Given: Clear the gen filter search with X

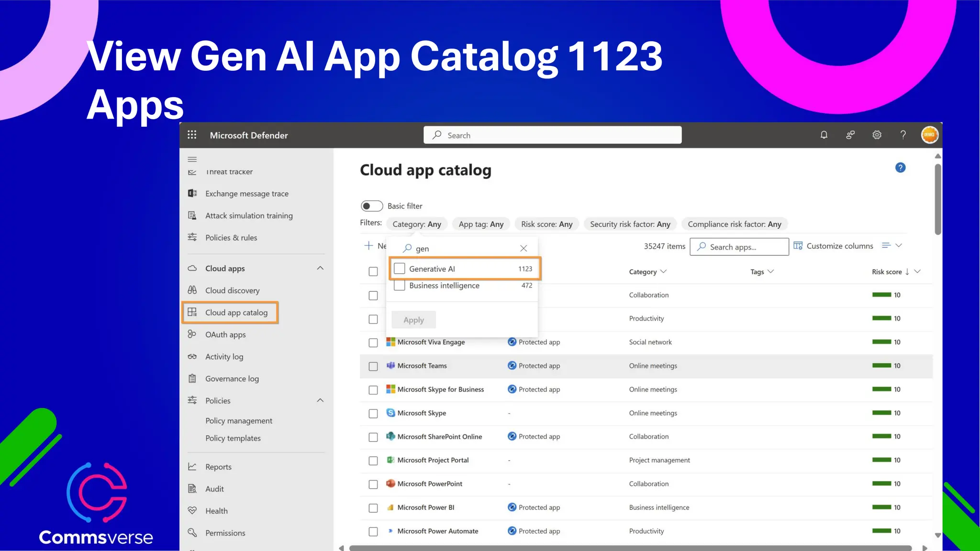Looking at the screenshot, I should 523,248.
